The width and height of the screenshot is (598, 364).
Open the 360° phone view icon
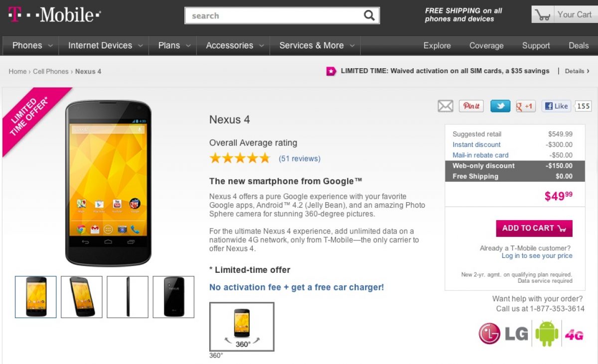pos(242,327)
